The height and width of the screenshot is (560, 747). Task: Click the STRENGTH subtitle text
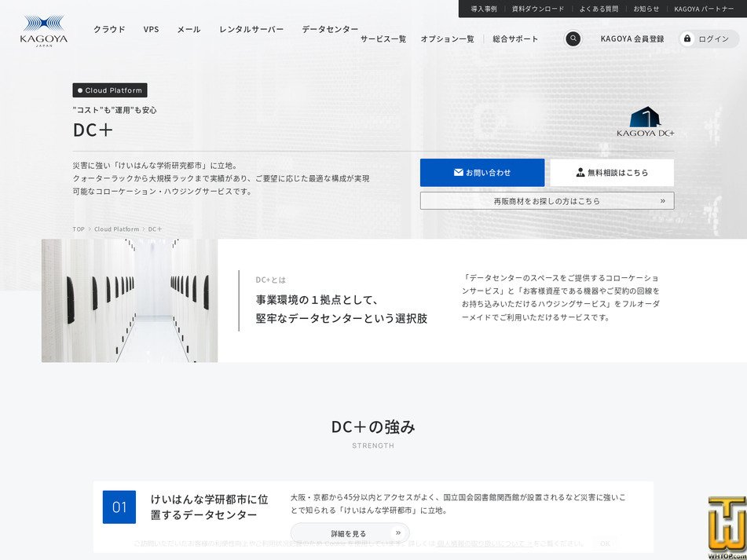point(373,445)
